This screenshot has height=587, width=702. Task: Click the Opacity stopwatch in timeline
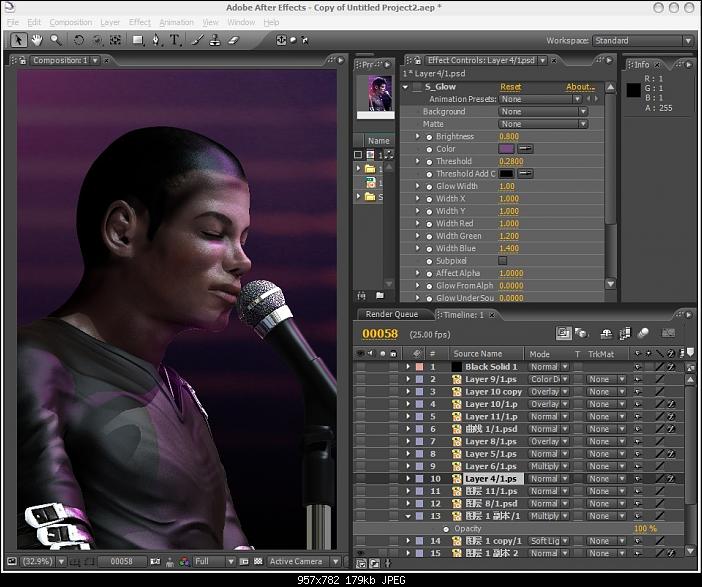point(446,529)
